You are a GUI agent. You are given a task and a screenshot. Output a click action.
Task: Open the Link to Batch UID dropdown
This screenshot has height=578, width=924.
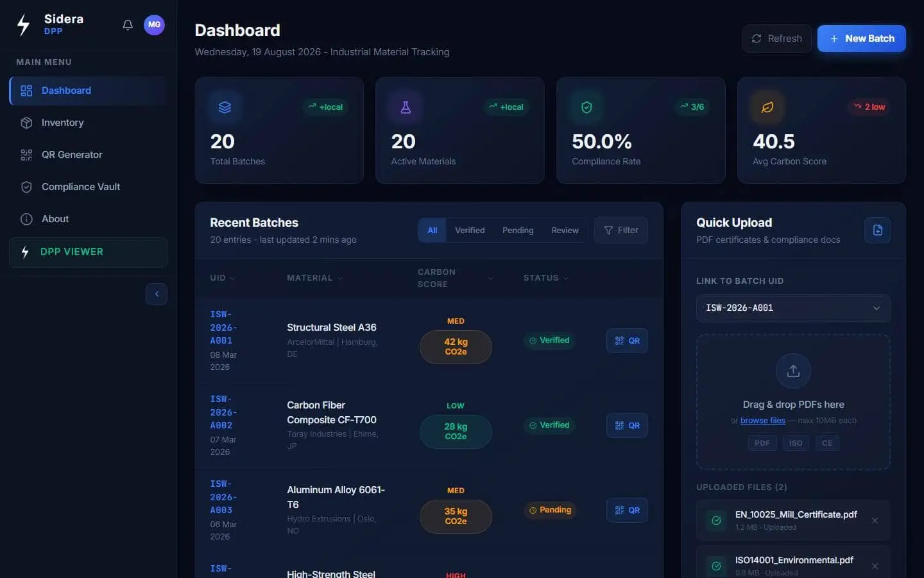tap(793, 308)
